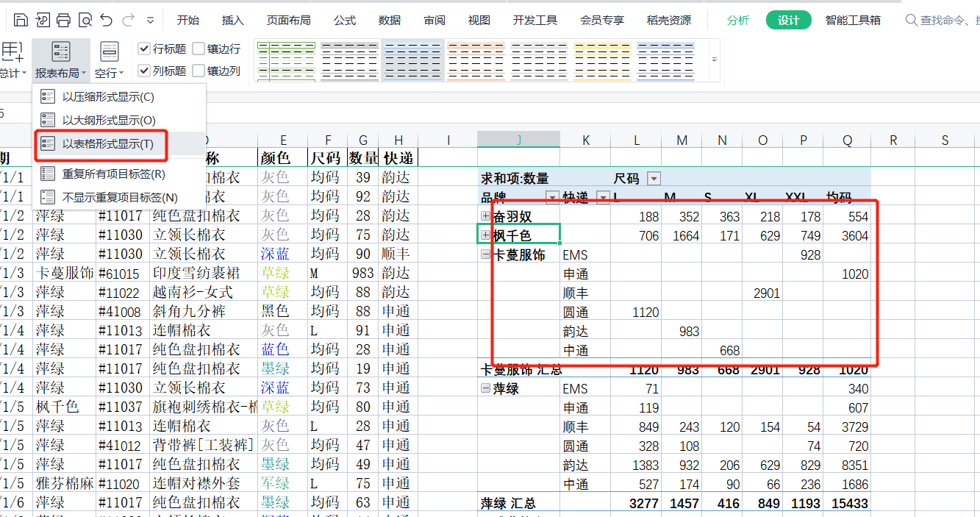Viewport: 980px width, 517px height.
Task: Click the Undo arrow icon
Action: (107, 20)
